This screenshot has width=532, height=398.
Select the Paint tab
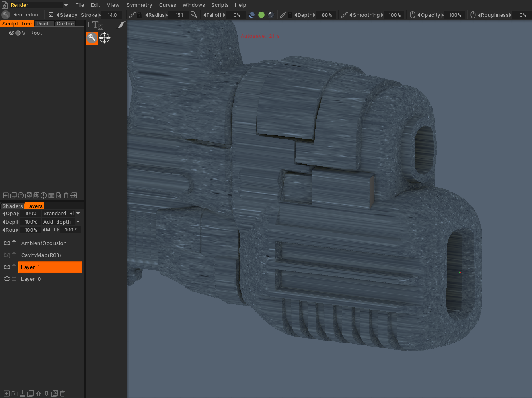point(43,24)
